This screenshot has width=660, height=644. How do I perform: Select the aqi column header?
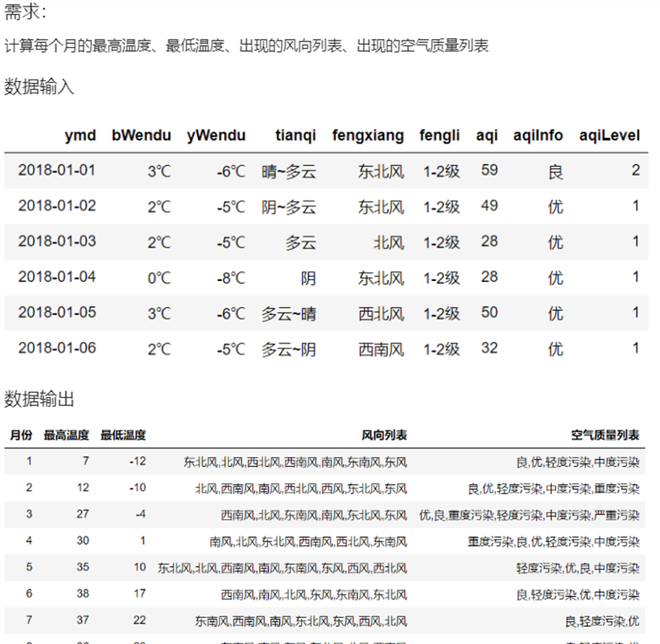tap(487, 136)
